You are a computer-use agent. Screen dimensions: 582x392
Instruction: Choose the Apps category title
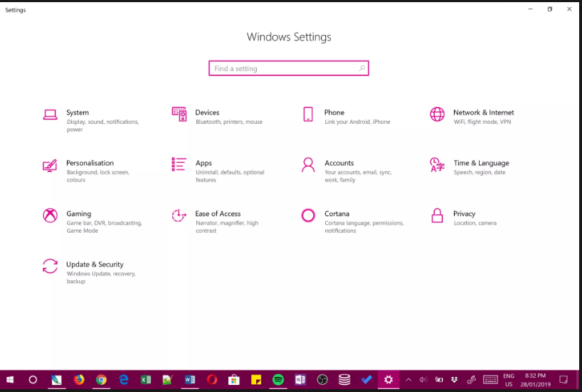tap(203, 164)
